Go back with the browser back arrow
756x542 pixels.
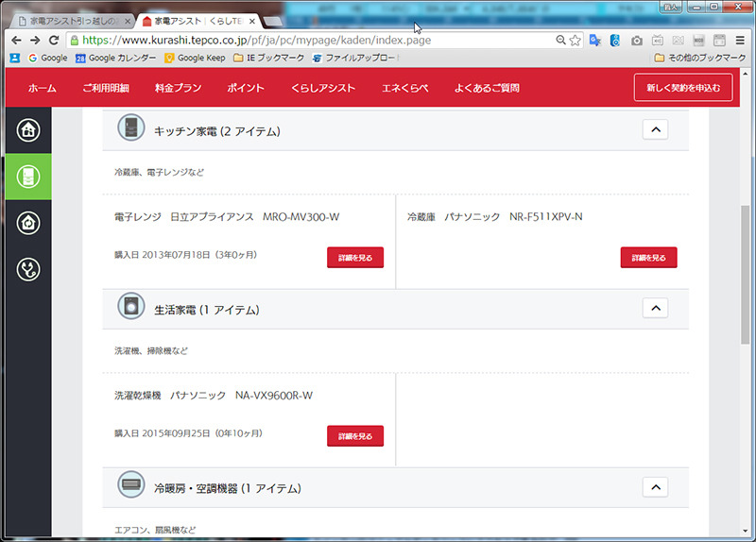pyautogui.click(x=16, y=40)
